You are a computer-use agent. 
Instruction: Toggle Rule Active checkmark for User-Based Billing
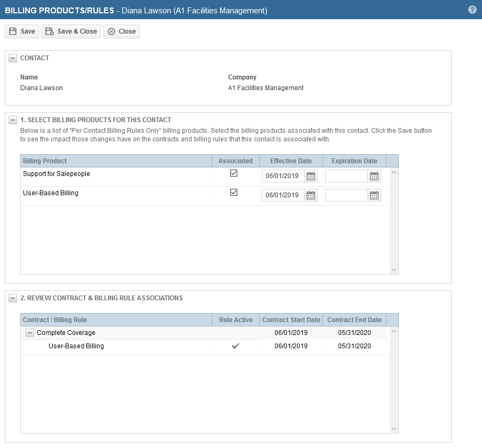pos(235,346)
